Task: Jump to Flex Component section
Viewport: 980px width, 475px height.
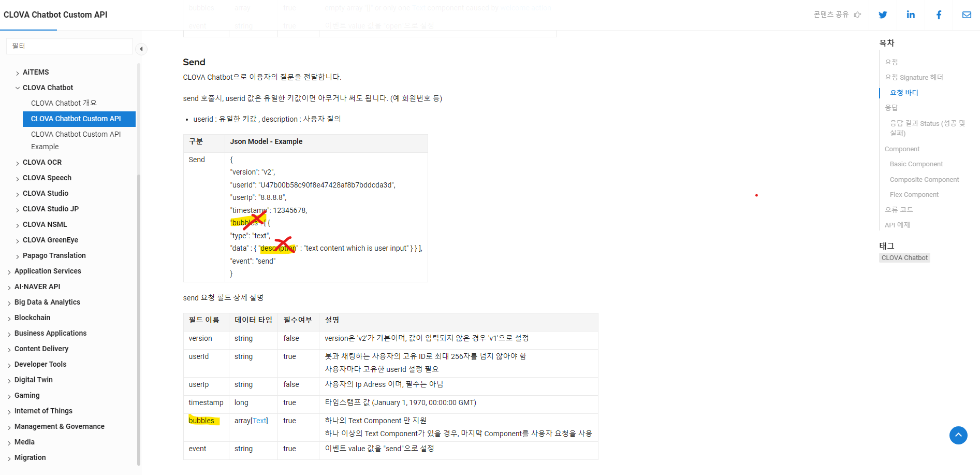Action: [914, 195]
